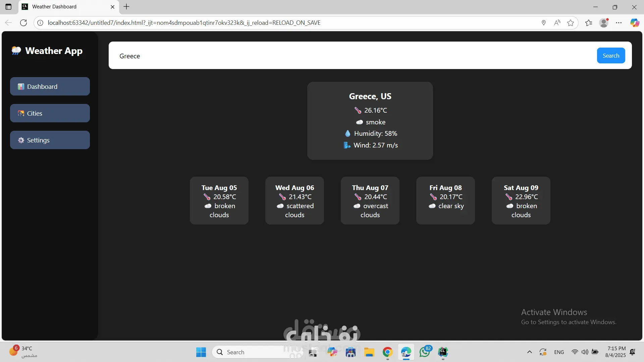Open the browser profile avatar icon
This screenshot has width=644, height=362.
[604, 23]
